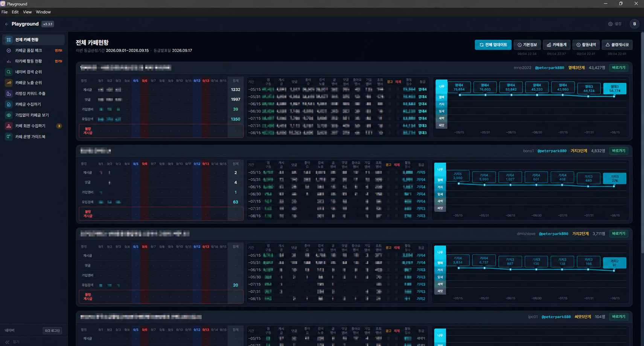Open the user avatar B
The width and height of the screenshot is (644, 346).
(x=635, y=24)
